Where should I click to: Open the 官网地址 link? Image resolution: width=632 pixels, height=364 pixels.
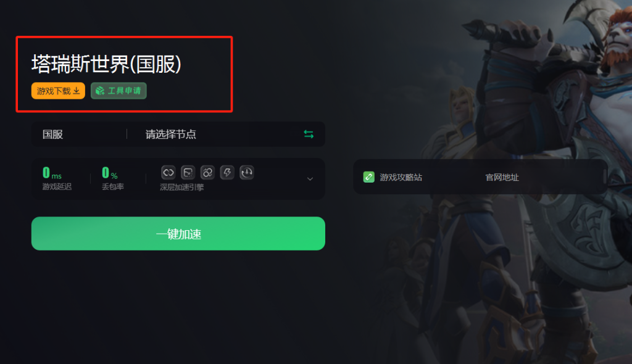(x=502, y=177)
